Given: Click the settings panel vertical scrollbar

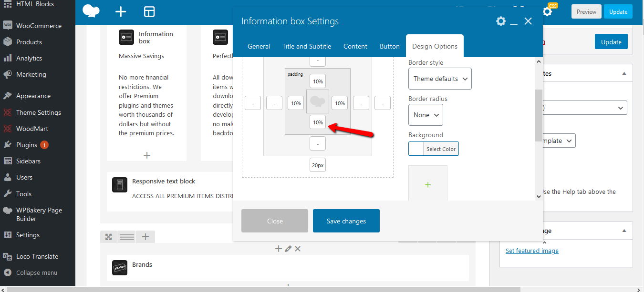Looking at the screenshot, I should [539, 115].
